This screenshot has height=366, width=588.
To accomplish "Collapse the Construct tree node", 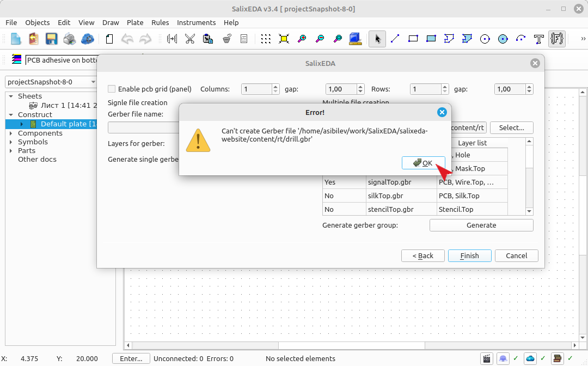I will 11,115.
